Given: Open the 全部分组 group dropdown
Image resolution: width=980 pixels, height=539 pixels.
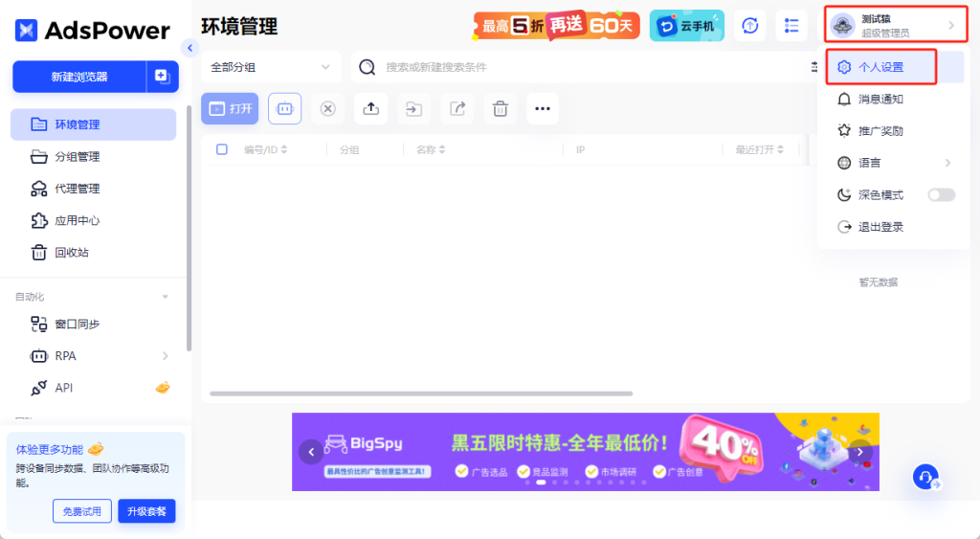Looking at the screenshot, I should (271, 67).
